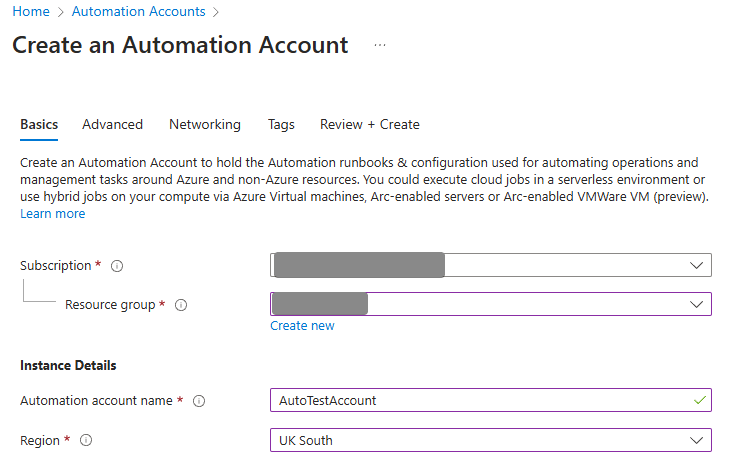Go to Automation Accounts breadcrumb
Viewport: 740px width, 473px height.
pos(138,12)
